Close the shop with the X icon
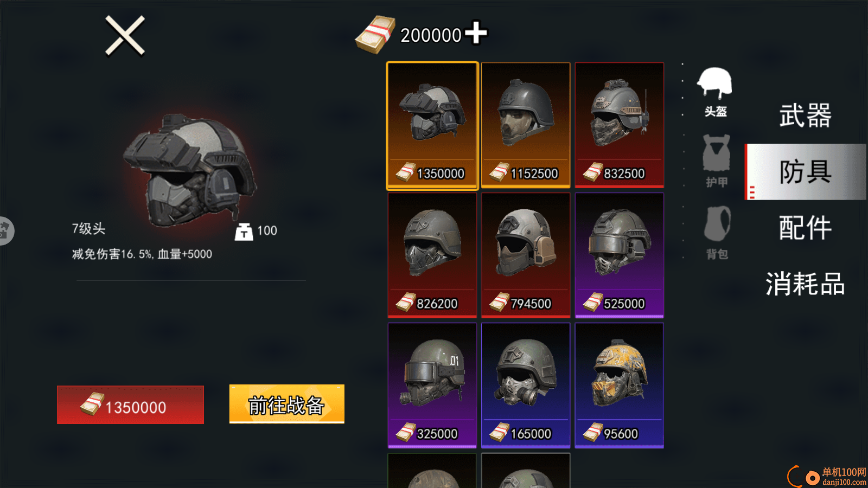 pos(125,36)
